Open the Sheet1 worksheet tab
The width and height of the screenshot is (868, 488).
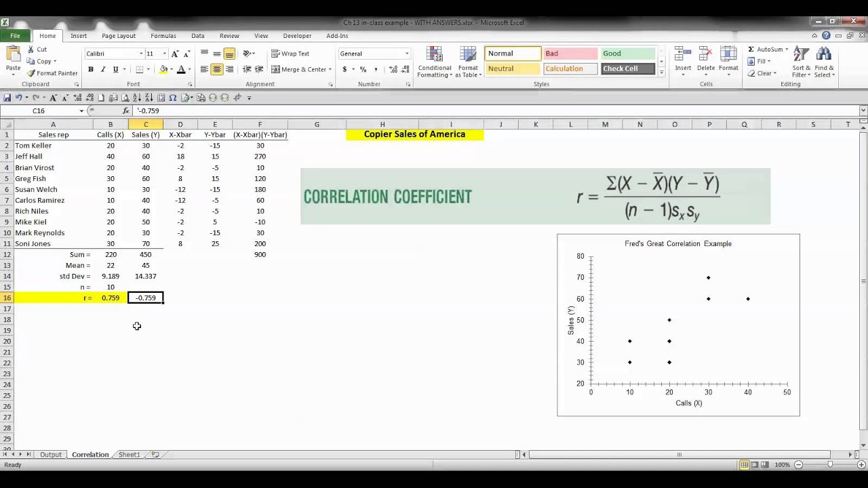point(129,455)
